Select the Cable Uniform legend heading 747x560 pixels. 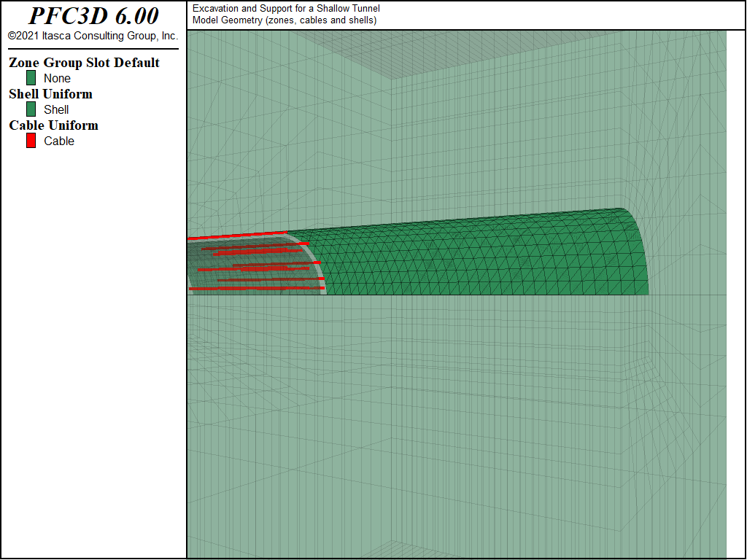(x=53, y=125)
